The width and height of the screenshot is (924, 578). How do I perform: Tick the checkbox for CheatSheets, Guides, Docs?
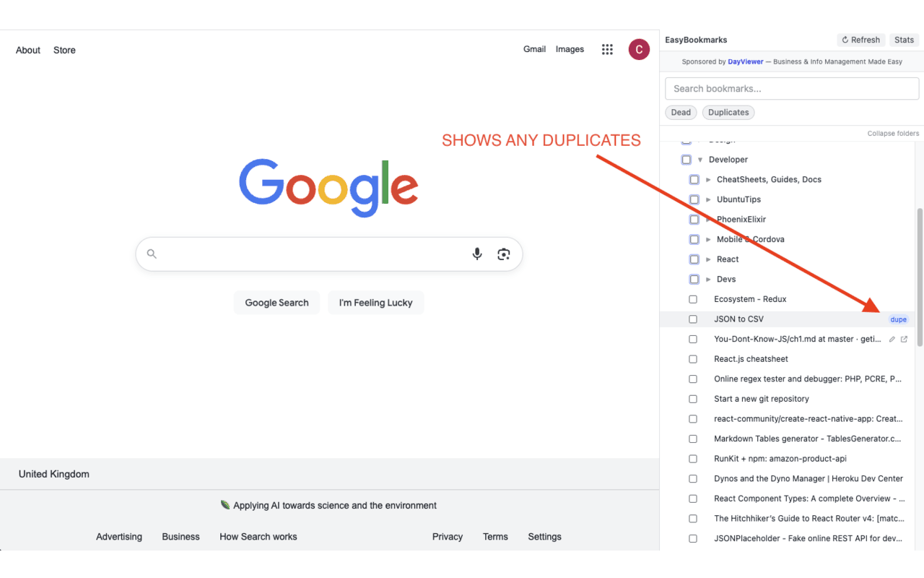pos(694,180)
